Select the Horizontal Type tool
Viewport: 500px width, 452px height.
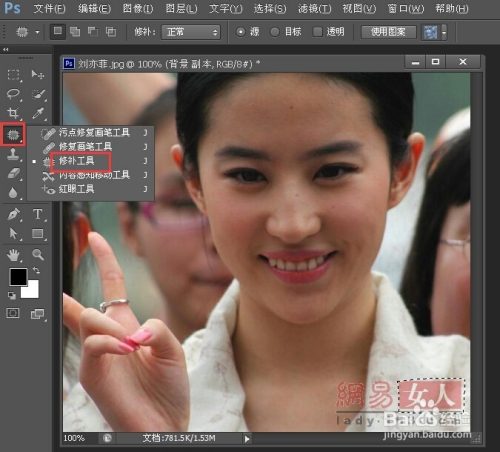coord(38,214)
